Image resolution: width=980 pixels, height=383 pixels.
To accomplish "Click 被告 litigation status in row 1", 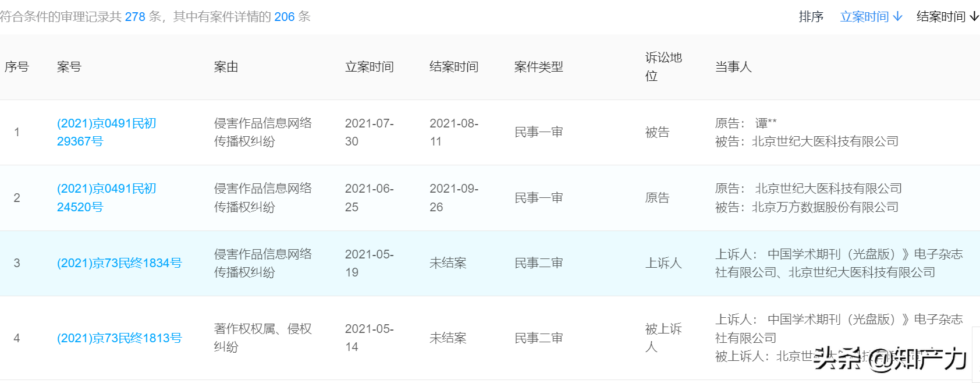I will pos(657,132).
